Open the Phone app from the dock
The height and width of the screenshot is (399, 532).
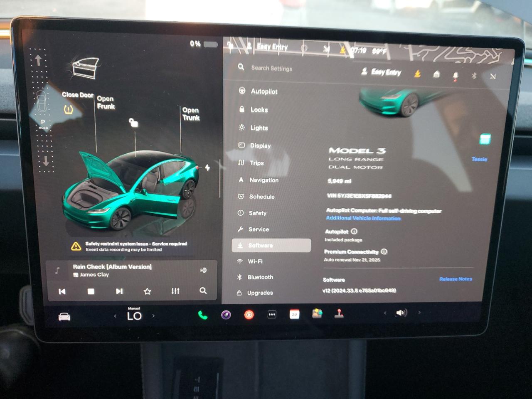(203, 315)
